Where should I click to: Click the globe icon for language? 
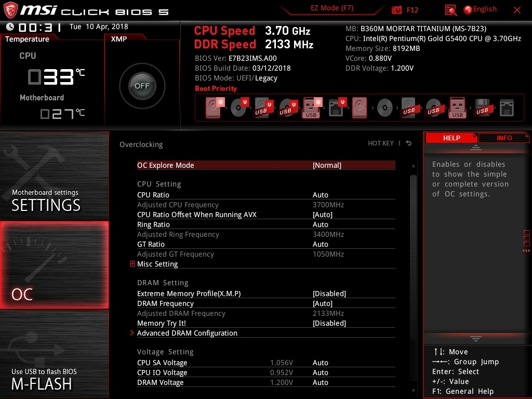pos(468,10)
